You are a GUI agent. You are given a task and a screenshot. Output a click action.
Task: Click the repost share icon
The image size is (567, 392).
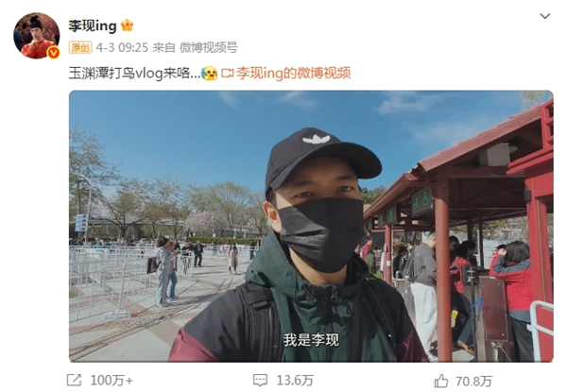click(x=74, y=380)
